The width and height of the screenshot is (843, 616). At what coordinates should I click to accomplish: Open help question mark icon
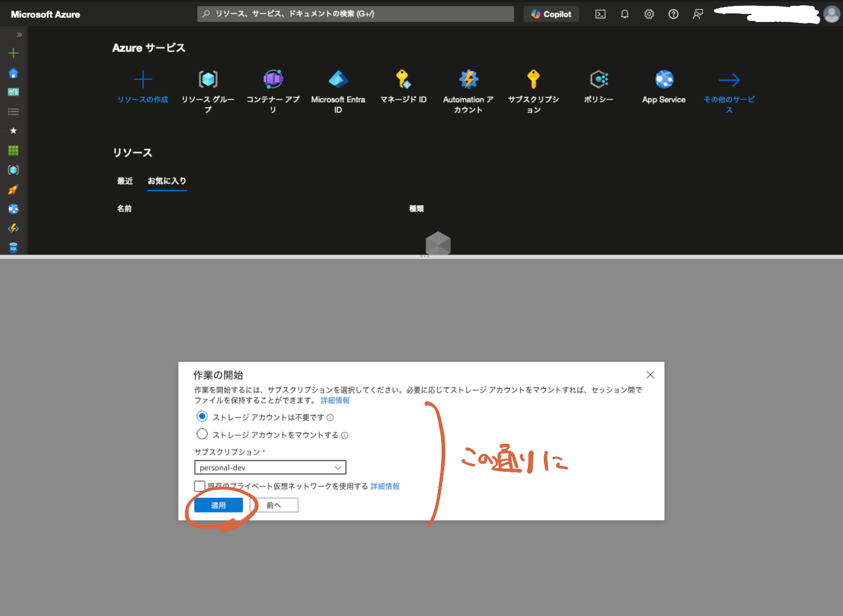click(x=674, y=14)
